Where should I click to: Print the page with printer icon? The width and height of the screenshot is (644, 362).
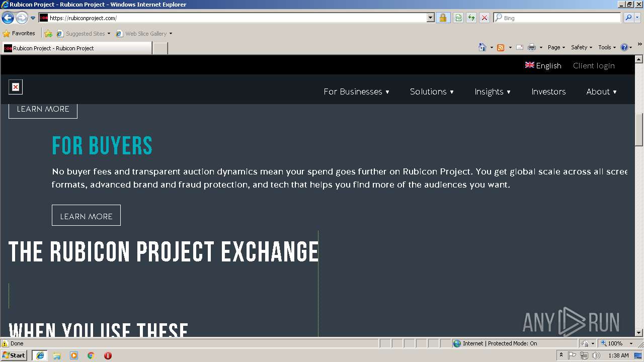pos(532,47)
